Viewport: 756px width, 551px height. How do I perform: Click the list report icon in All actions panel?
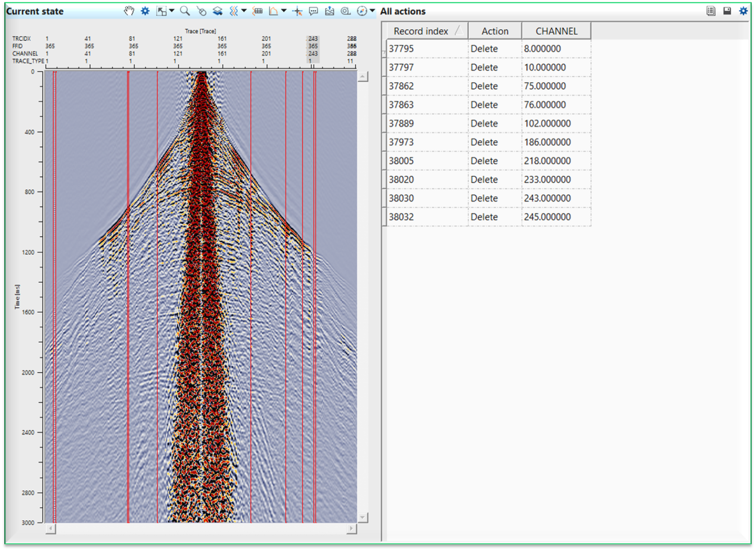[710, 10]
